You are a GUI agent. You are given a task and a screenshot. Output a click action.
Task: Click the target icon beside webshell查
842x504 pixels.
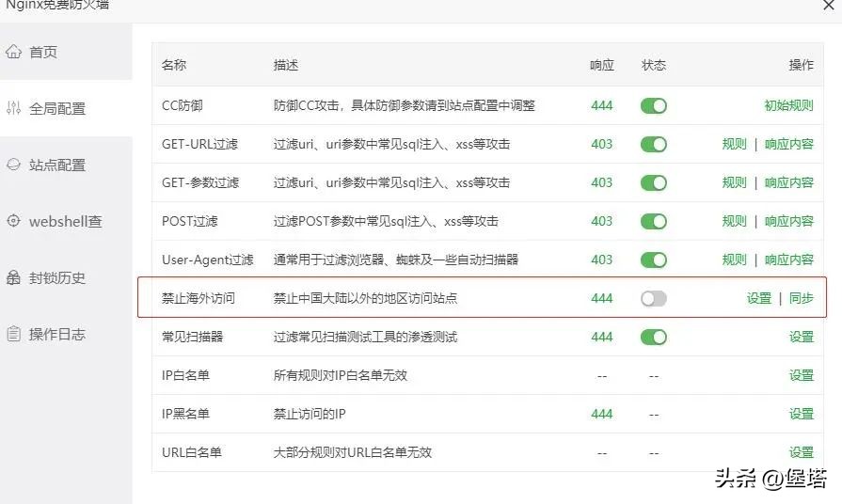(x=13, y=221)
